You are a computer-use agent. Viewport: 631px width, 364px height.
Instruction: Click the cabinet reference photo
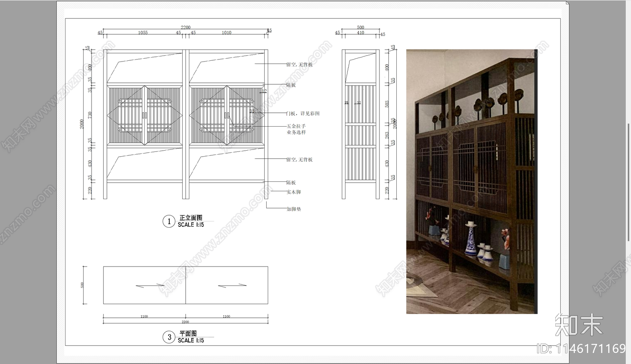(x=472, y=181)
